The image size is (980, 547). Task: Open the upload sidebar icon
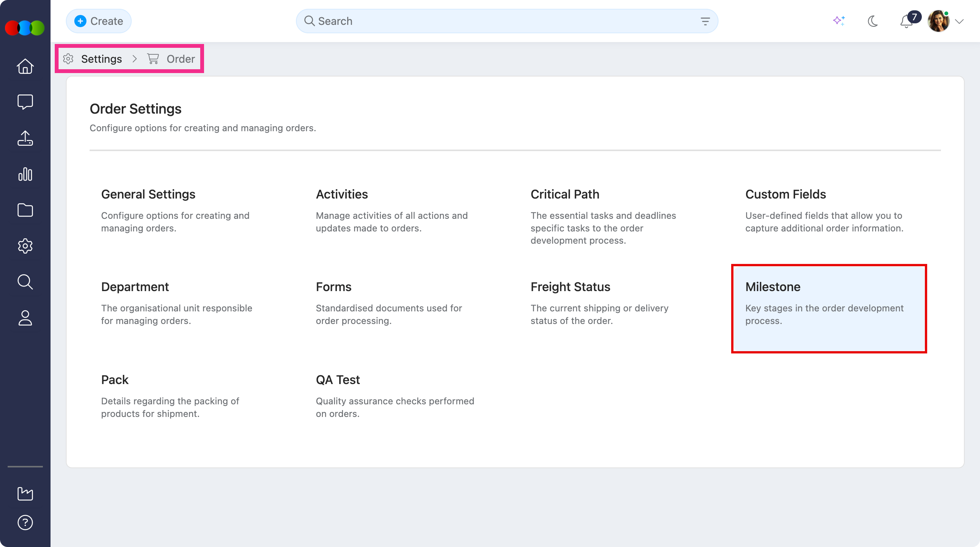point(25,138)
